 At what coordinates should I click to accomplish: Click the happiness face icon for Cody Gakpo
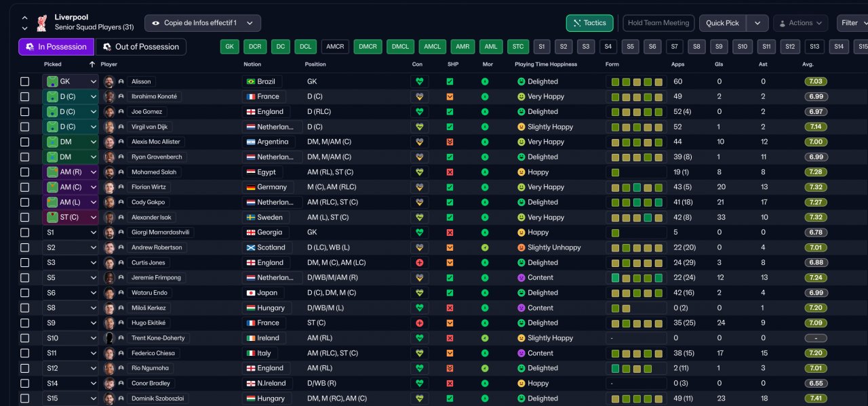coord(521,202)
